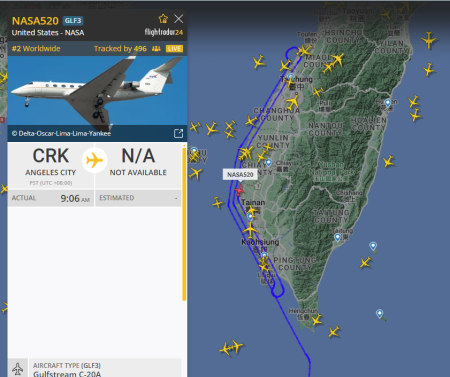450x377 pixels.
Task: Select the NASA520 map label
Action: tap(240, 174)
